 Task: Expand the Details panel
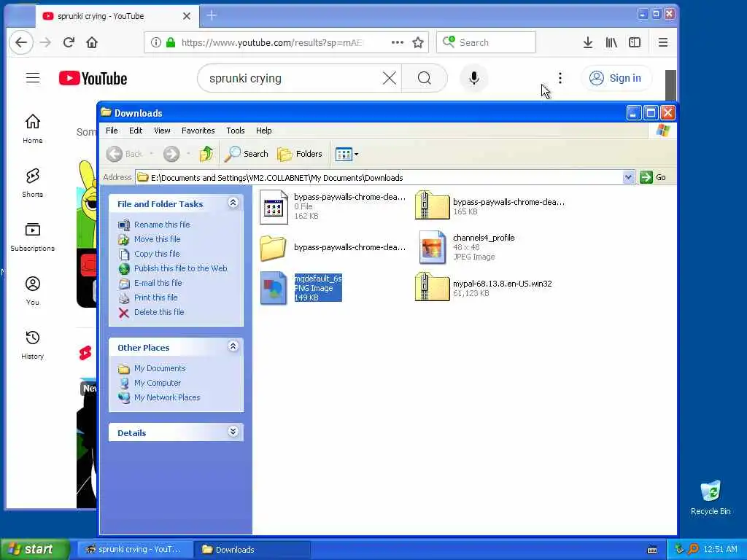233,432
